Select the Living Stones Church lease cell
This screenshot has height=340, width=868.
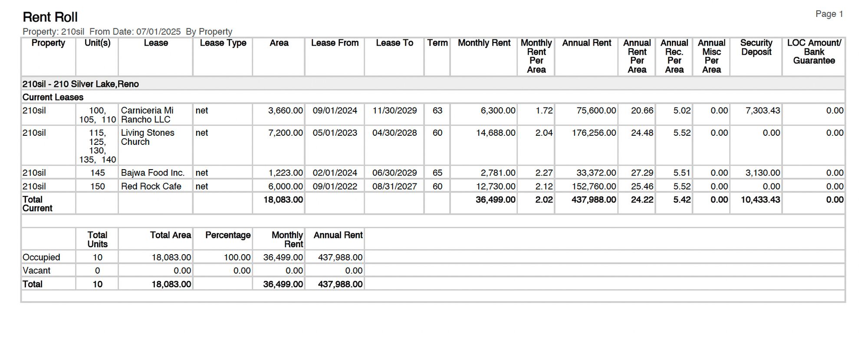pos(148,137)
